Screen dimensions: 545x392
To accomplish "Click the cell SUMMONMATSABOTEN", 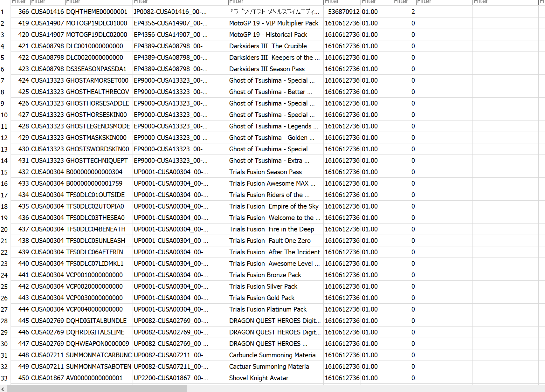I will pos(99,367).
